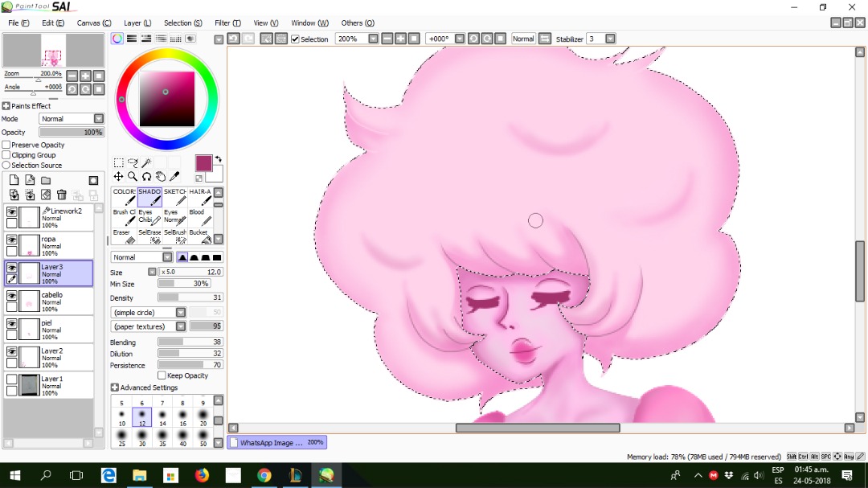Choose brush size 30 preset
This screenshot has width=868, height=488.
(x=142, y=439)
